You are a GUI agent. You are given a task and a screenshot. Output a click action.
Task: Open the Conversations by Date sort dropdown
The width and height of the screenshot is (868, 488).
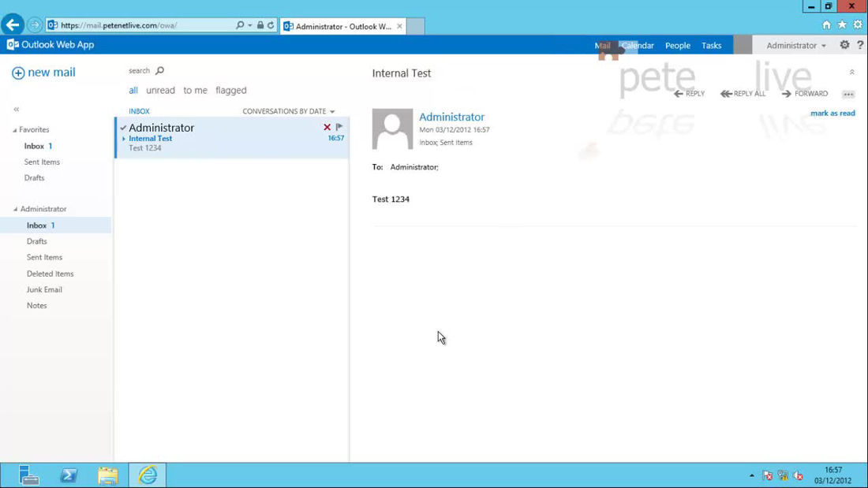288,111
